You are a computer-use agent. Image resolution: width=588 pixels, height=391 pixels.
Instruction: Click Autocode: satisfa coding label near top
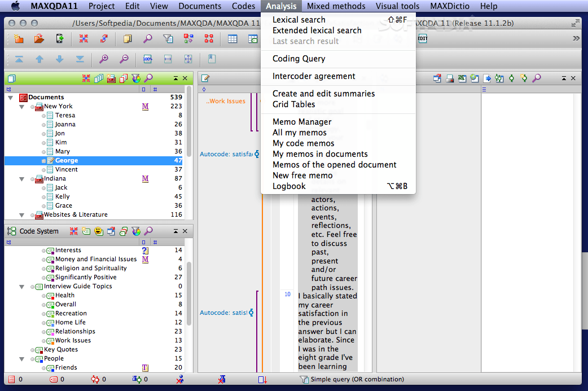tap(226, 154)
